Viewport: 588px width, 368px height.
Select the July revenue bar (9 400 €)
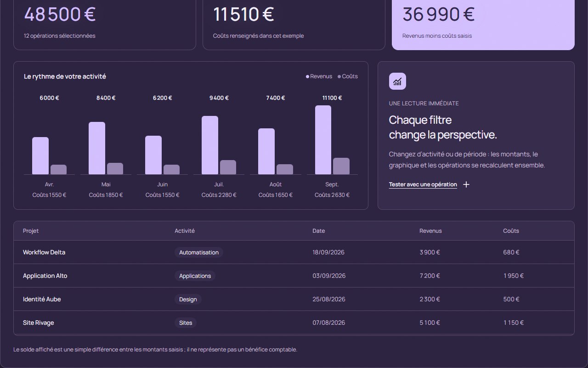coord(210,145)
